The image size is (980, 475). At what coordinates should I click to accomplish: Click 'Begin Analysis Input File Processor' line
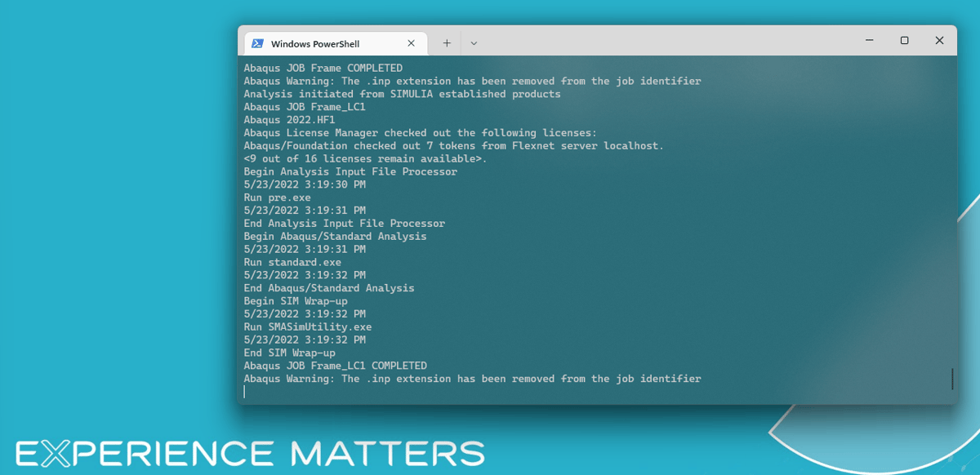350,172
